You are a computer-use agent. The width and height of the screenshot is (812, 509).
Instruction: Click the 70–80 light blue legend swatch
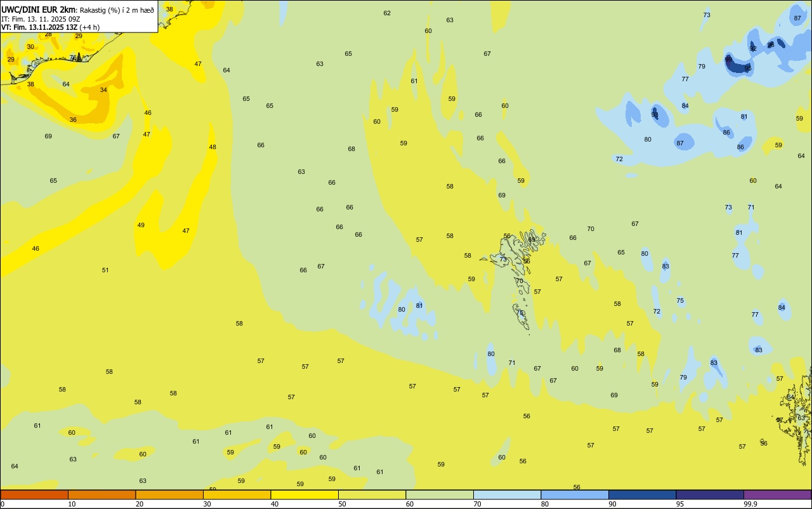click(x=507, y=494)
